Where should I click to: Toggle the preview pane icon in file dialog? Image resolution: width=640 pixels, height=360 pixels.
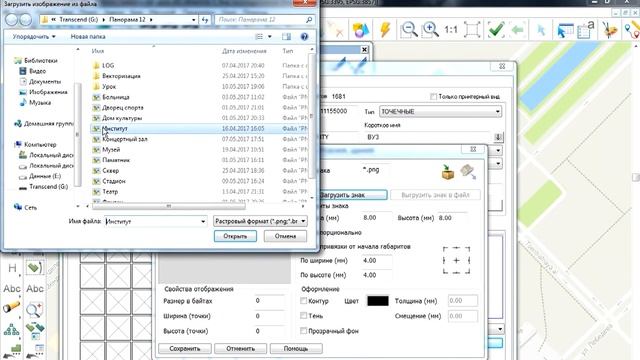[287, 37]
